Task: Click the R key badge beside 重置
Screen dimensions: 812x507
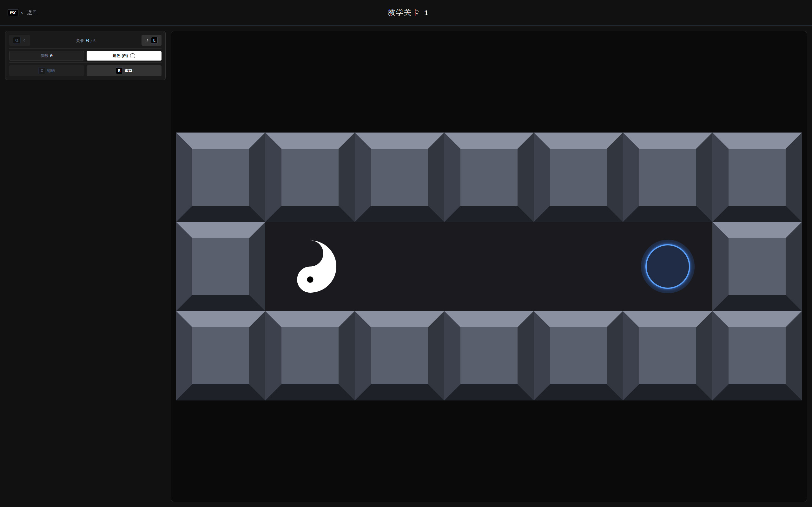Action: tap(119, 70)
